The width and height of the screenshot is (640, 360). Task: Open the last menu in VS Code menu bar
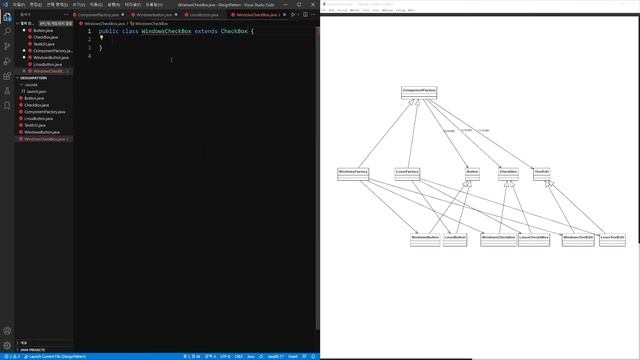(x=154, y=4)
